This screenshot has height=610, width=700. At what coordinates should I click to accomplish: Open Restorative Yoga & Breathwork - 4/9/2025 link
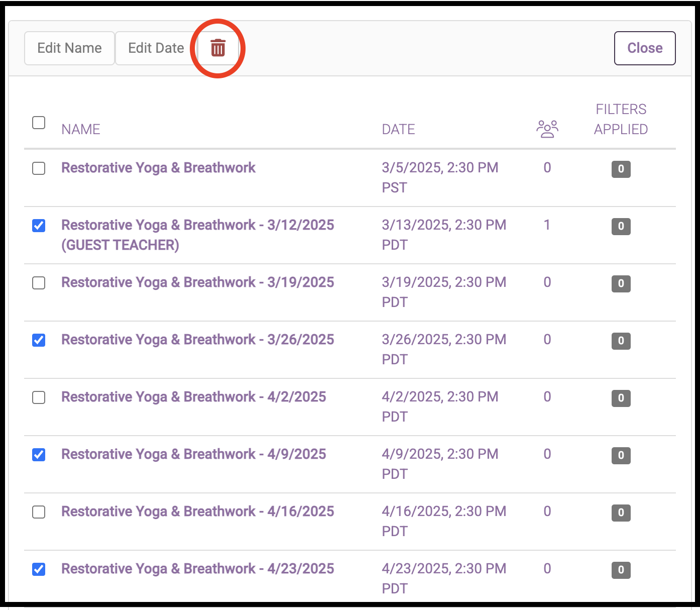point(193,454)
